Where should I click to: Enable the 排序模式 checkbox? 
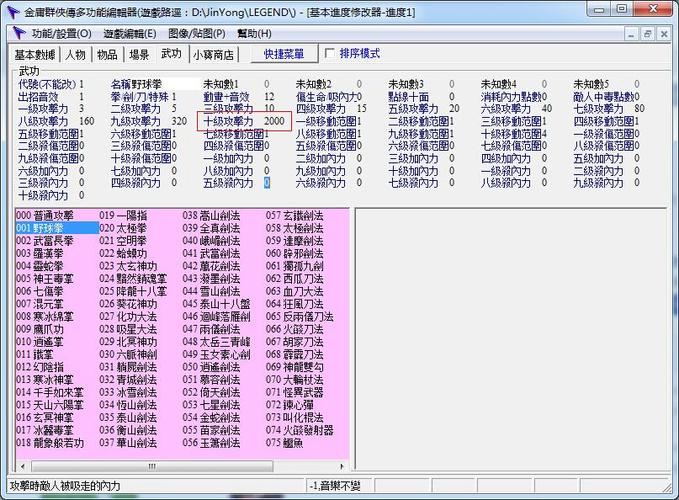[330, 53]
